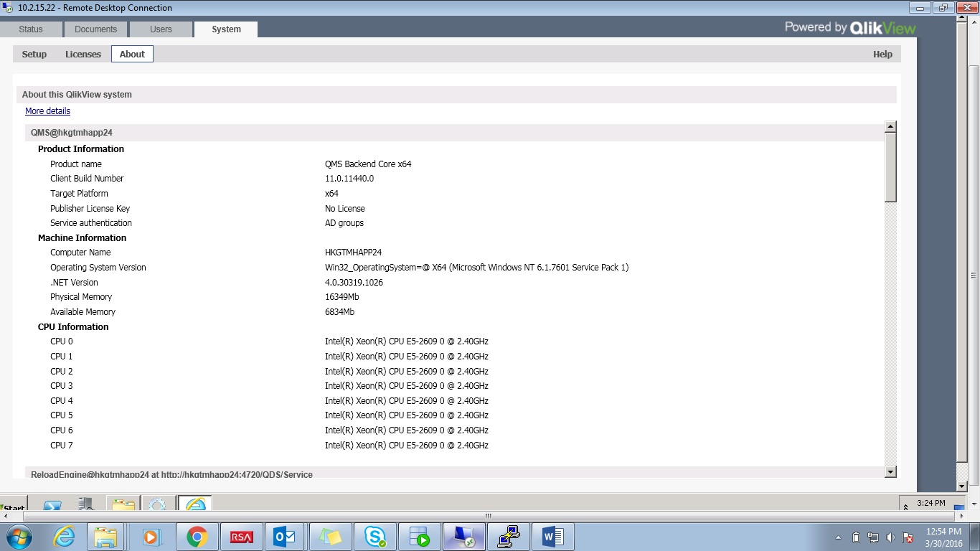Click the battery power tray icon

(x=856, y=537)
